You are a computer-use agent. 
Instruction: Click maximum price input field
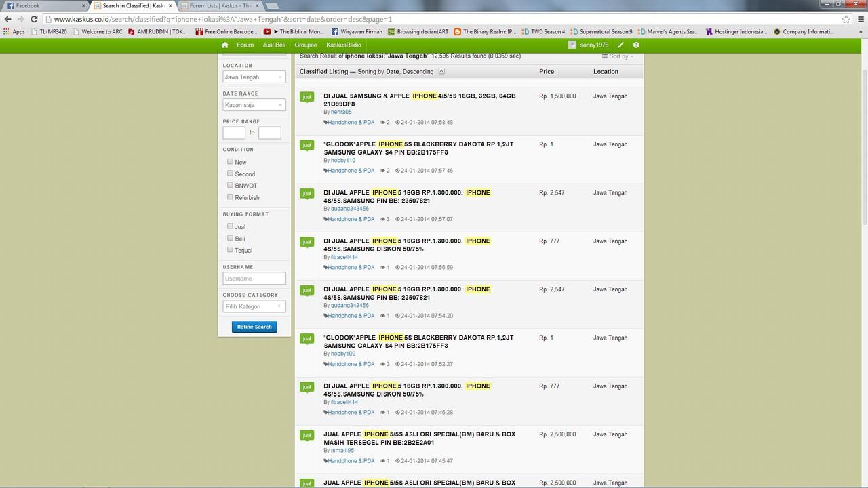coord(270,133)
